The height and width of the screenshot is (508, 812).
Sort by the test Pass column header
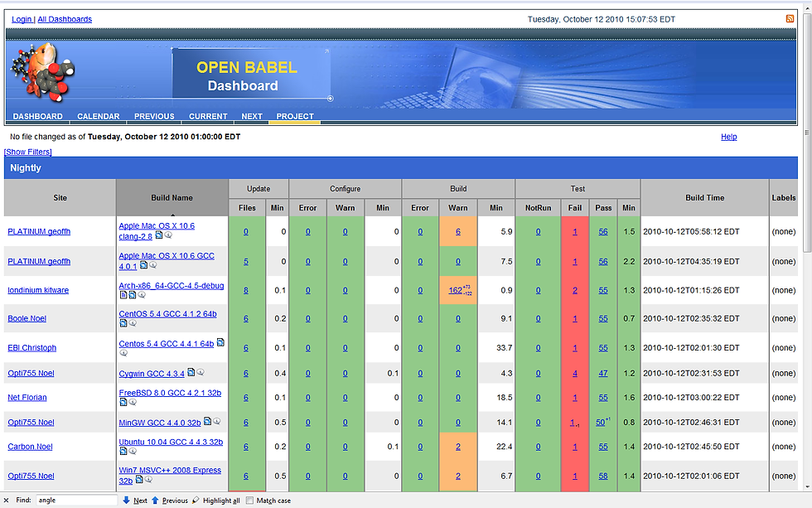(603, 208)
